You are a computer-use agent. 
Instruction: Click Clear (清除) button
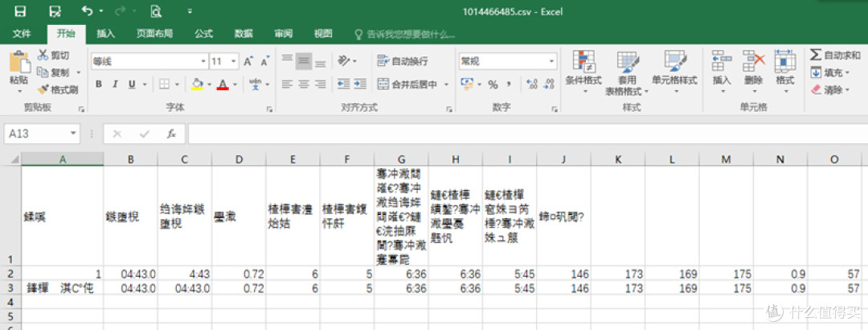click(x=829, y=89)
